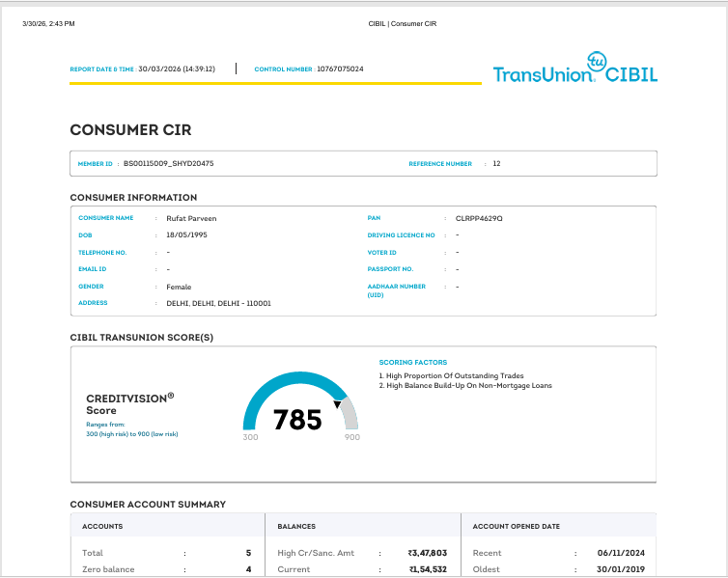This screenshot has height=578, width=728.
Task: Click the BALANCES column header
Action: point(296,526)
